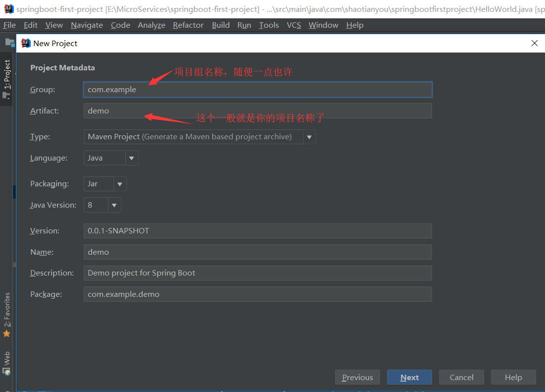Open the Window menu
545x392 pixels.
pyautogui.click(x=323, y=25)
